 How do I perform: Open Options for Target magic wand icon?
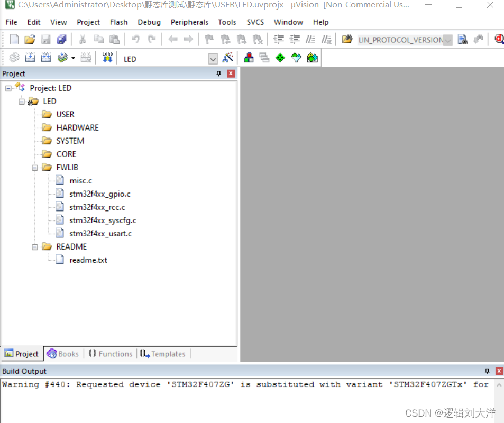point(228,58)
